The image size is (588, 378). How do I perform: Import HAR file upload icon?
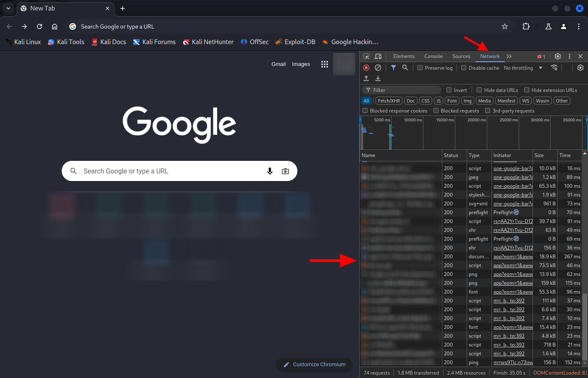point(366,79)
